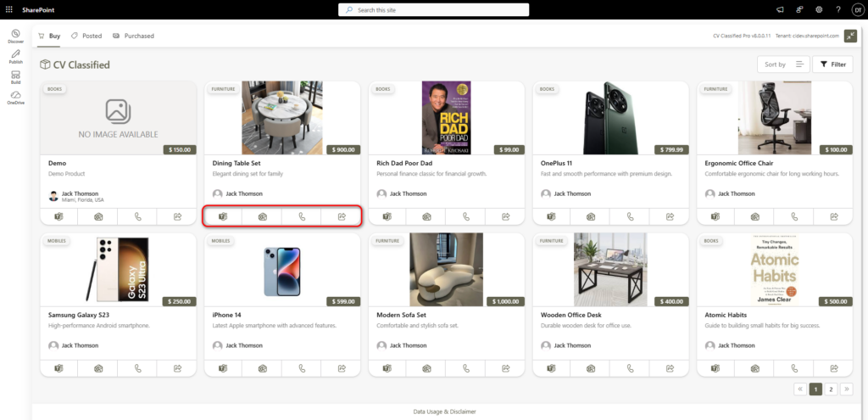868x420 pixels.
Task: Open the Data Usage & Disclaimer link
Action: click(x=444, y=412)
